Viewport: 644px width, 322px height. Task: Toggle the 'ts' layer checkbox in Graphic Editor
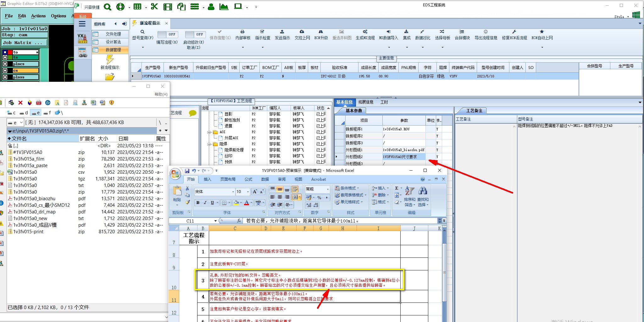[x=5, y=57]
